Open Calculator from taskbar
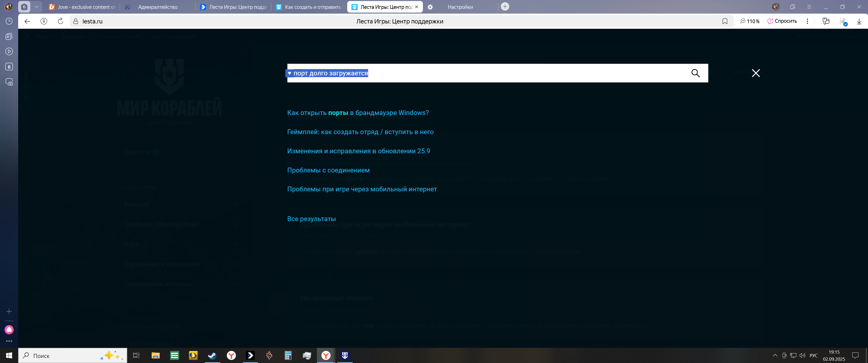 pos(288,356)
